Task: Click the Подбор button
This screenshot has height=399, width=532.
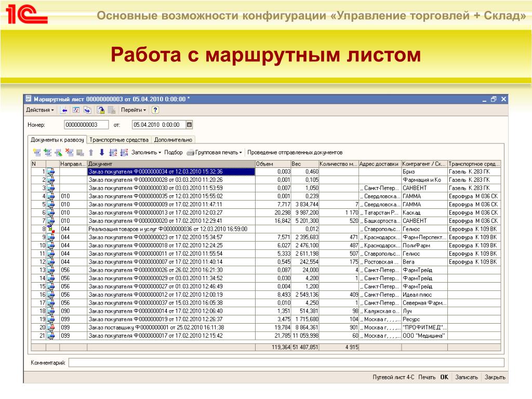Action: pyautogui.click(x=174, y=152)
